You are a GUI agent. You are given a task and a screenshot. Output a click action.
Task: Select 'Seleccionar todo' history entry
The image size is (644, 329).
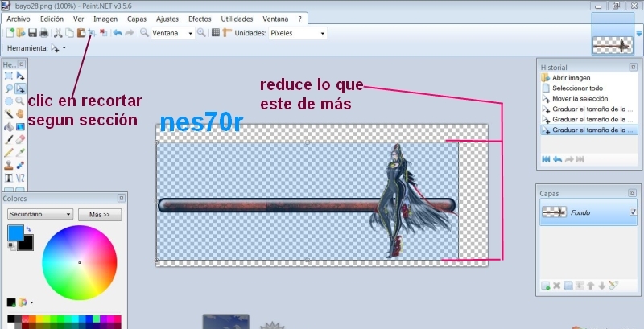click(577, 88)
